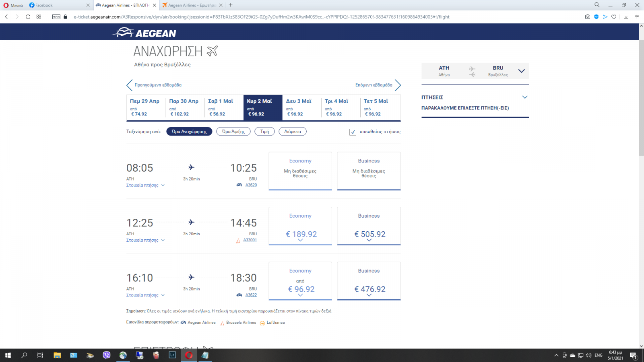Open the browser downloads icon

click(626, 17)
